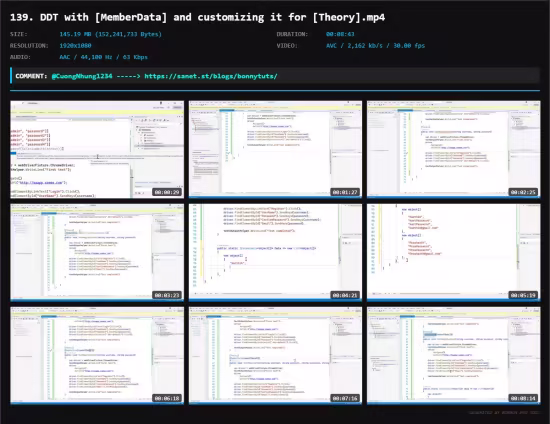Click the 00:08:14 timestamp badge
Screen dimensions: 550x424
523,398
